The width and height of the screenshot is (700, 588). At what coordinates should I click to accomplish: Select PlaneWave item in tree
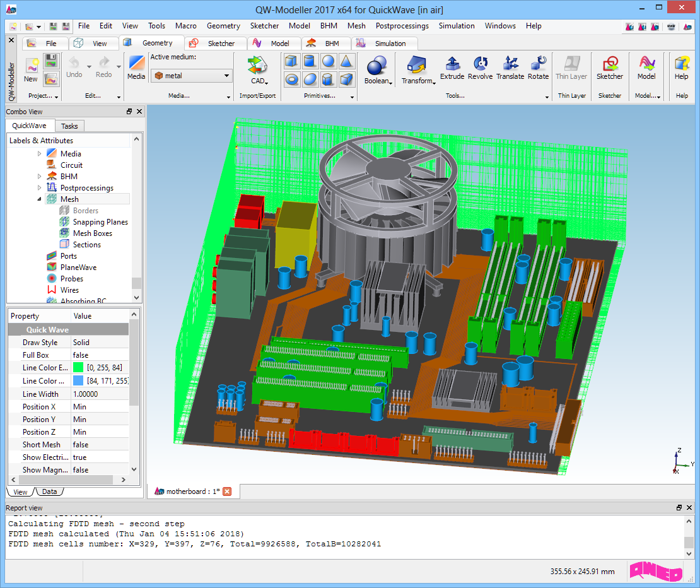(x=79, y=267)
